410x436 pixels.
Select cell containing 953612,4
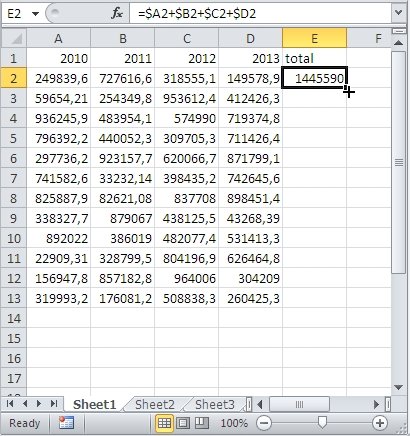click(x=187, y=98)
